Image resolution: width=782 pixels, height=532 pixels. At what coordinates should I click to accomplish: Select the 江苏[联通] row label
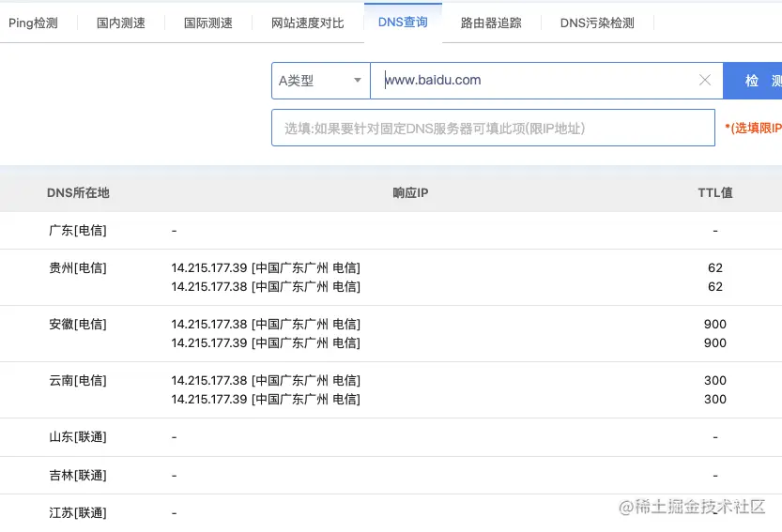point(78,512)
